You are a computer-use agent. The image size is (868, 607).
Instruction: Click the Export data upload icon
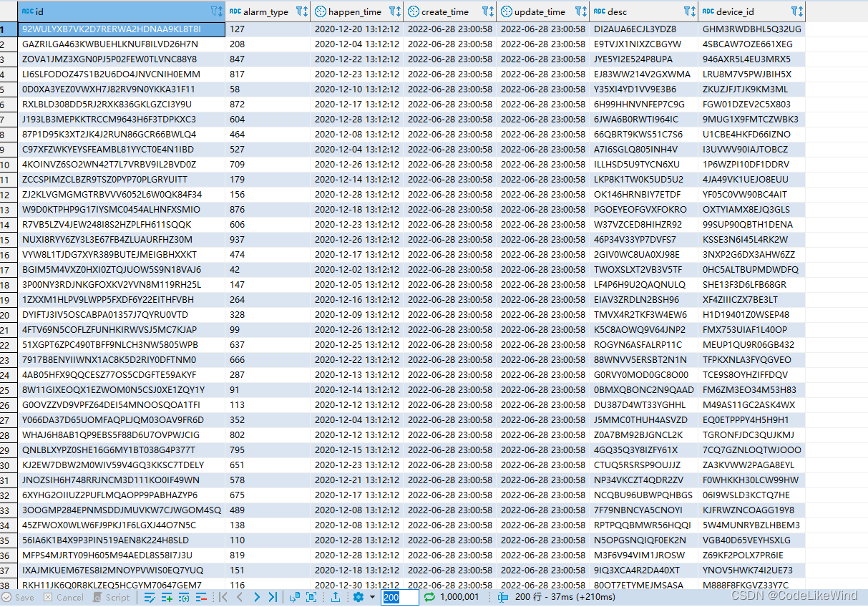[x=336, y=597]
